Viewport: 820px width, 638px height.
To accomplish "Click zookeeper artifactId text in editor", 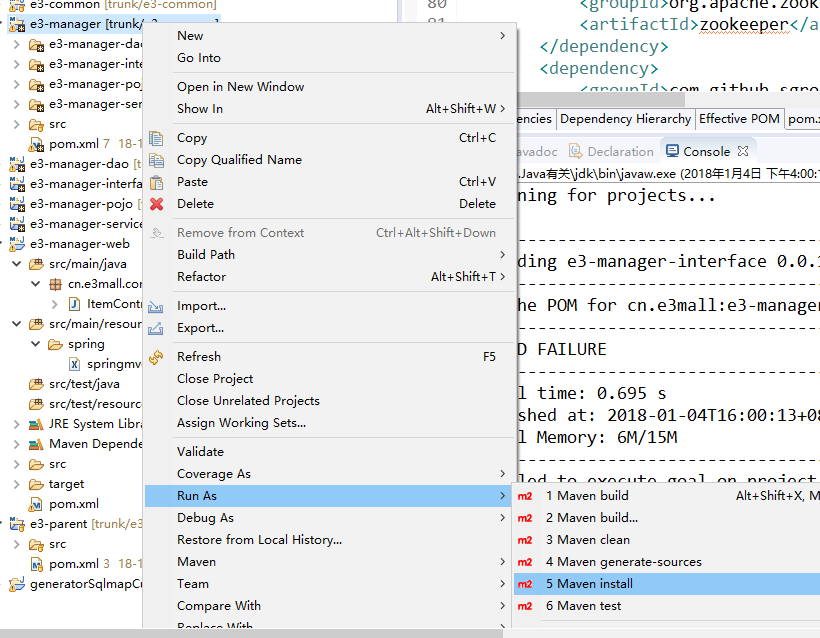I will 744,24.
